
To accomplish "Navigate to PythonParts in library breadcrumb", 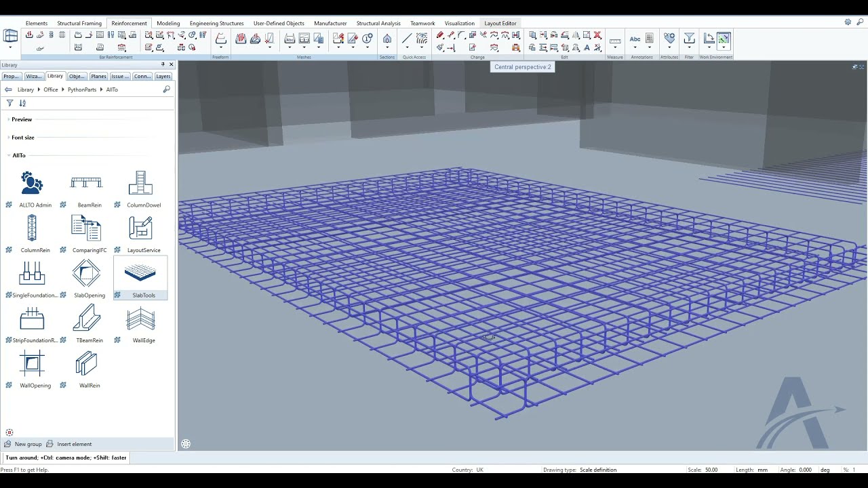I will point(82,89).
